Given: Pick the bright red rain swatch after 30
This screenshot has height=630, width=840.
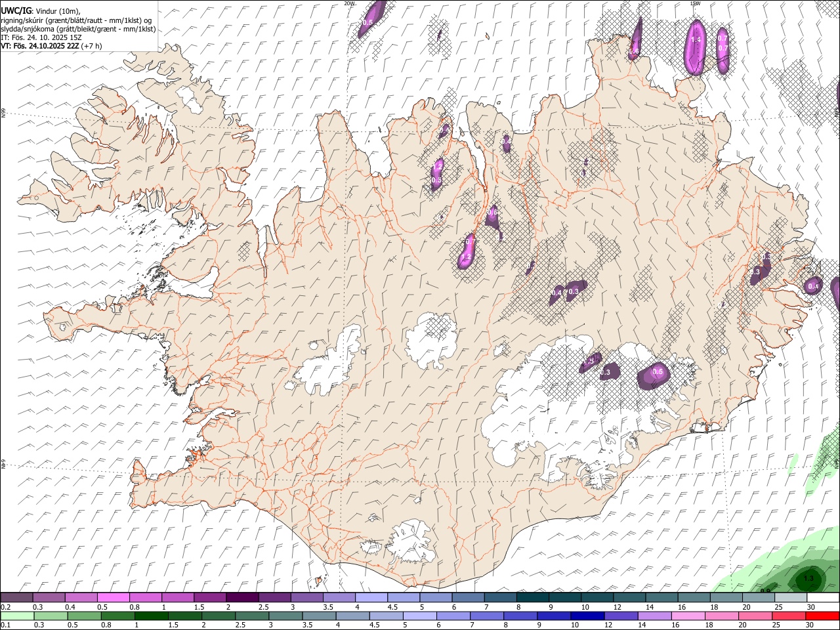Looking at the screenshot, I should [822, 616].
